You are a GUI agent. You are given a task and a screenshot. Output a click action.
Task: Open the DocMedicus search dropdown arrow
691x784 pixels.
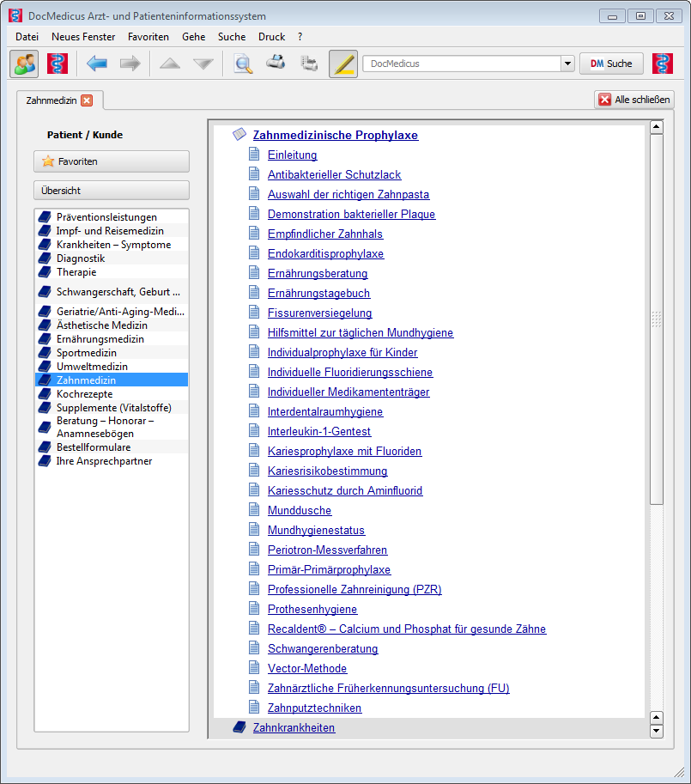pyautogui.click(x=567, y=64)
